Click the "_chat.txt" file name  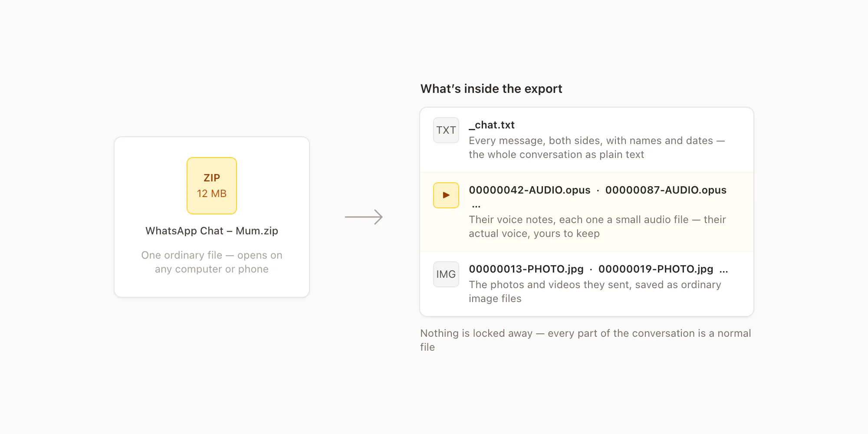[492, 125]
